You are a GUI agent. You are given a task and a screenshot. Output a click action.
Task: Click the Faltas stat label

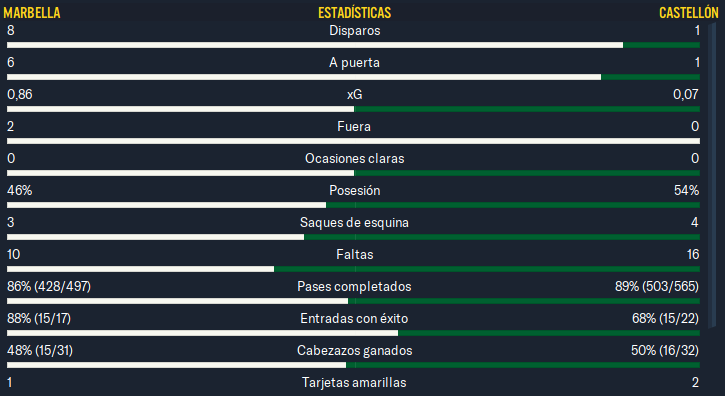pyautogui.click(x=355, y=254)
